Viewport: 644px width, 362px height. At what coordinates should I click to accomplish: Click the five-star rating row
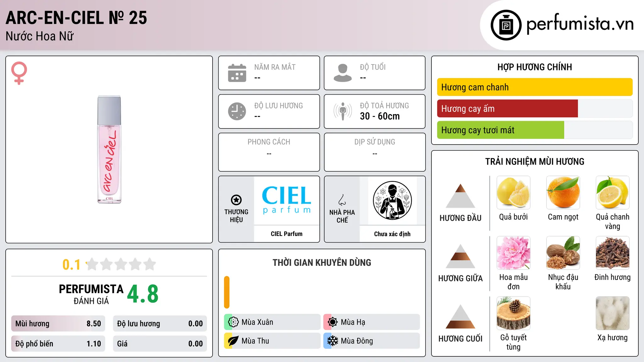click(121, 264)
